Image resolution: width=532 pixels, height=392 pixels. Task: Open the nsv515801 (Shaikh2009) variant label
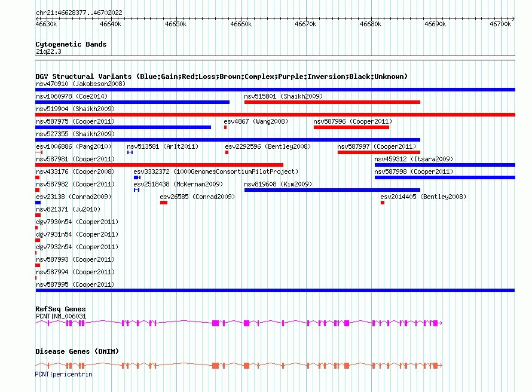coord(283,96)
